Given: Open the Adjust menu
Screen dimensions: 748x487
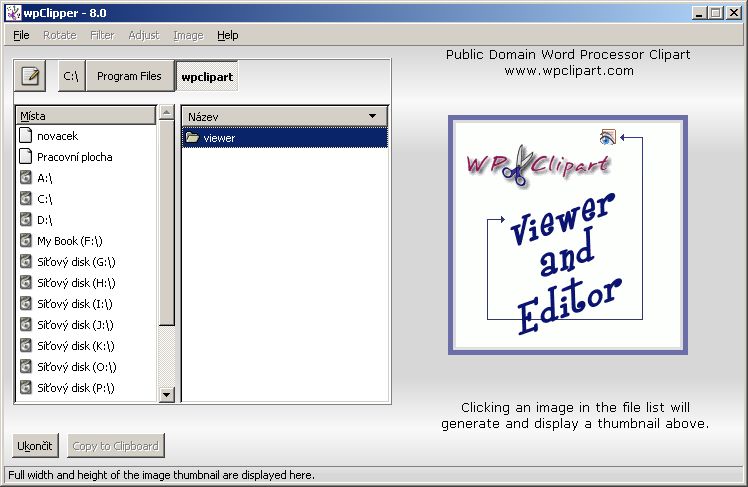Looking at the screenshot, I should coord(144,35).
